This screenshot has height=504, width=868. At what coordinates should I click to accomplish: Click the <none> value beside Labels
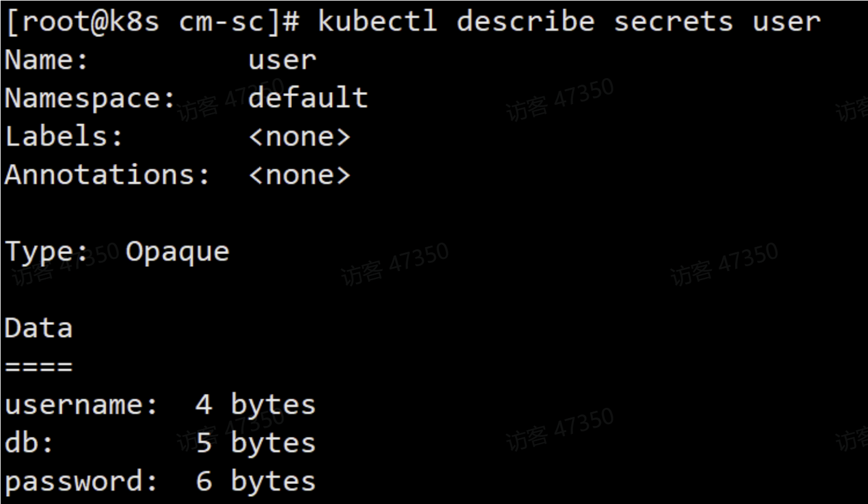pos(299,137)
